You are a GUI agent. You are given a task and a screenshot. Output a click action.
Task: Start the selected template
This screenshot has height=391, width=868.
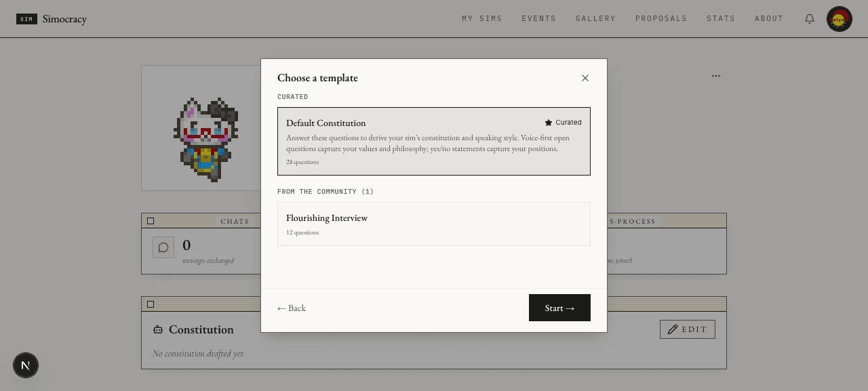pos(559,308)
